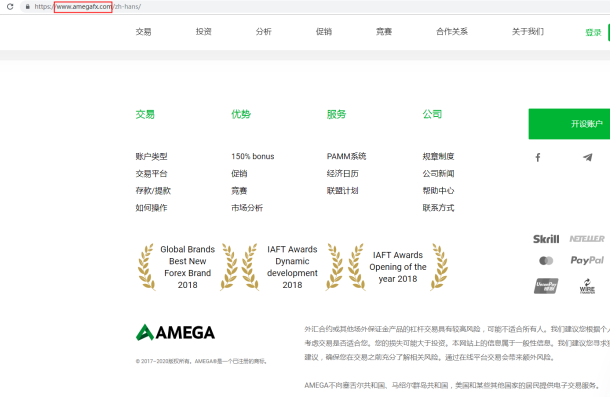This screenshot has width=610, height=397.
Task: Click the AMEGA logo in footer
Action: click(x=175, y=332)
